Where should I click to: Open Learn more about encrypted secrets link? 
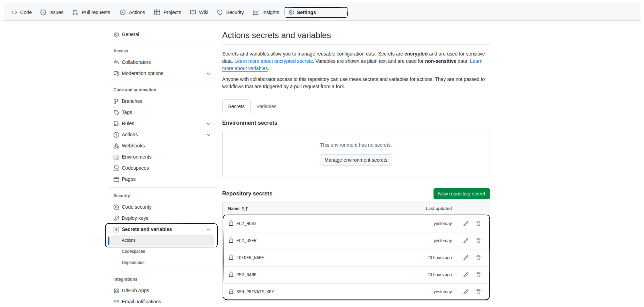273,61
